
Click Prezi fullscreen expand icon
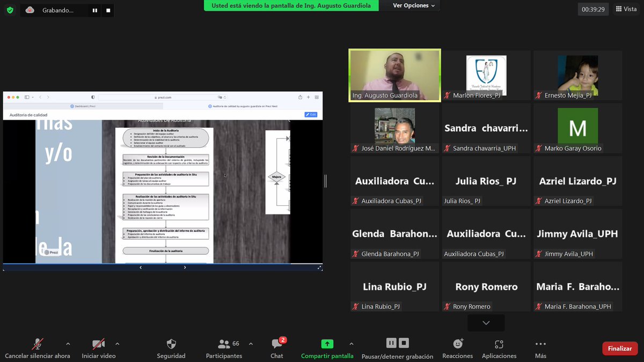click(320, 267)
